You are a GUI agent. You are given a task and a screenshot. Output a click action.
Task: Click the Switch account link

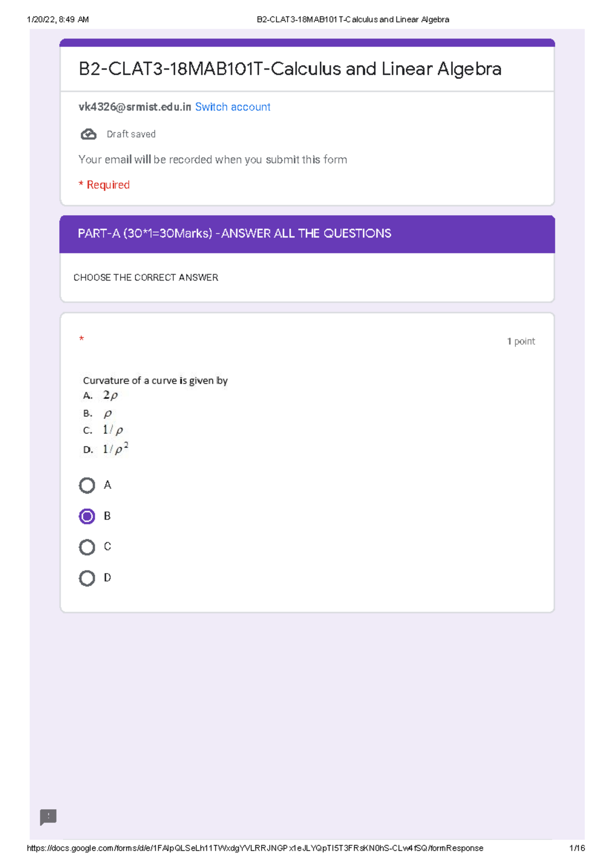pyautogui.click(x=232, y=107)
